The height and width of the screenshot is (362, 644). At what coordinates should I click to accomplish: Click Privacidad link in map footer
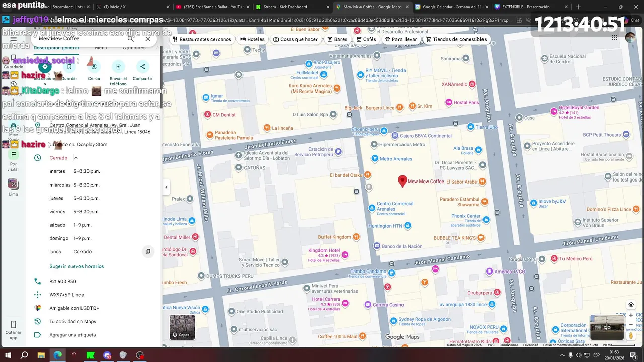point(530,345)
